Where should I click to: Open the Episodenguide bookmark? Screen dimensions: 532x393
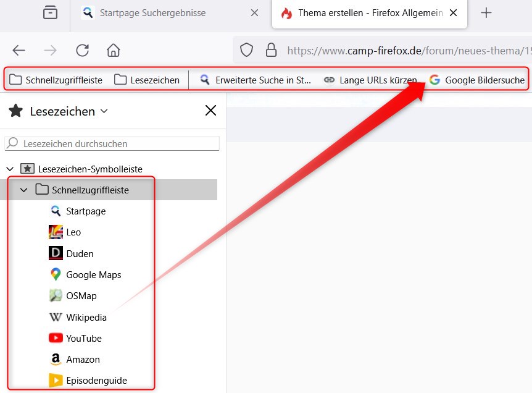[x=96, y=380]
